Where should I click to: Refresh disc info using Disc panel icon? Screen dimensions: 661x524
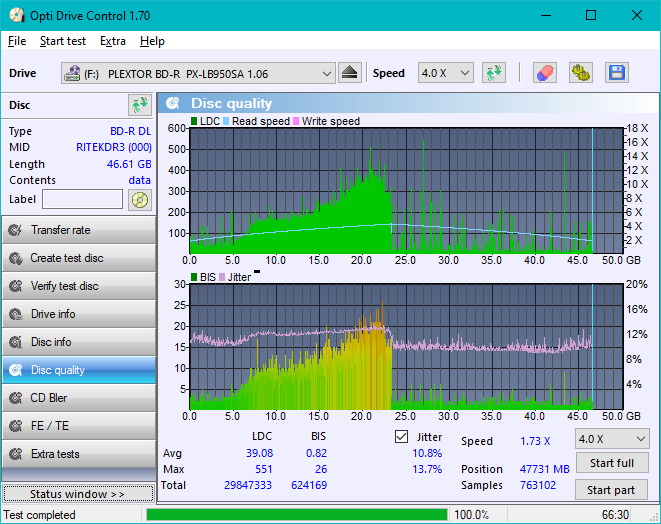click(x=140, y=105)
